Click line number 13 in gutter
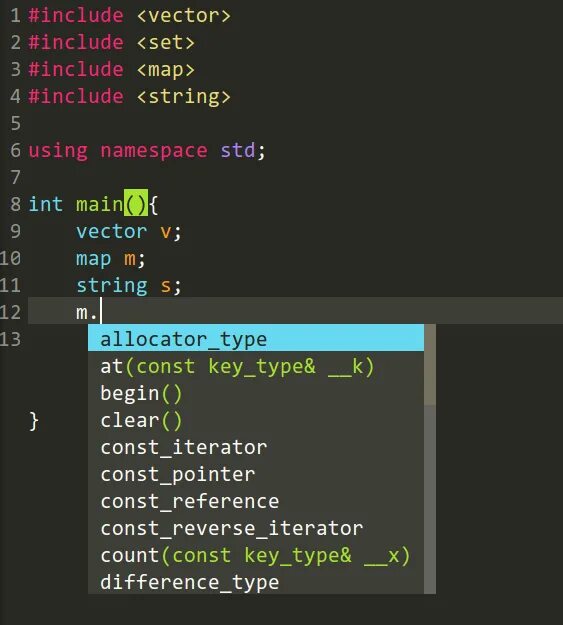The height and width of the screenshot is (625, 563). 10,340
